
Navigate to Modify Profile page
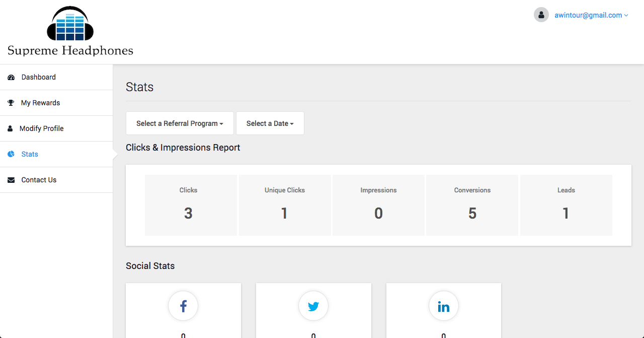(41, 128)
